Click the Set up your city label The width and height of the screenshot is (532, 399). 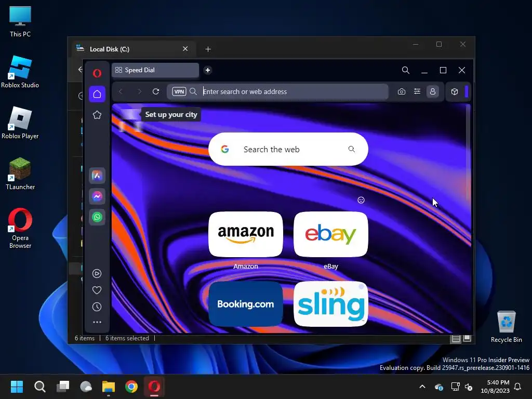point(171,115)
